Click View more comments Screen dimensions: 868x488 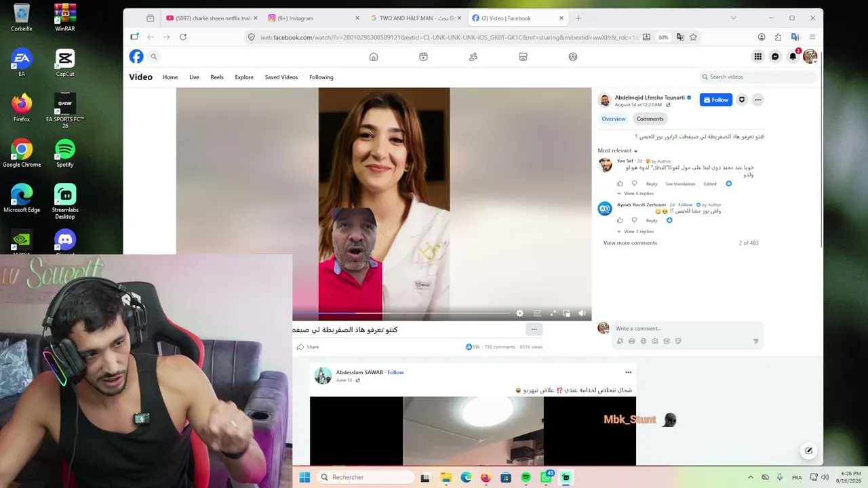click(630, 243)
